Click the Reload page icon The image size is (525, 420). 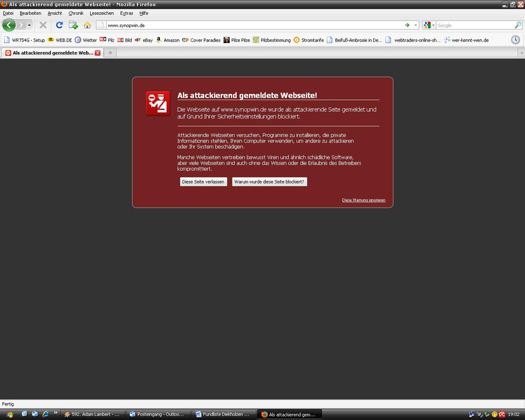point(59,25)
